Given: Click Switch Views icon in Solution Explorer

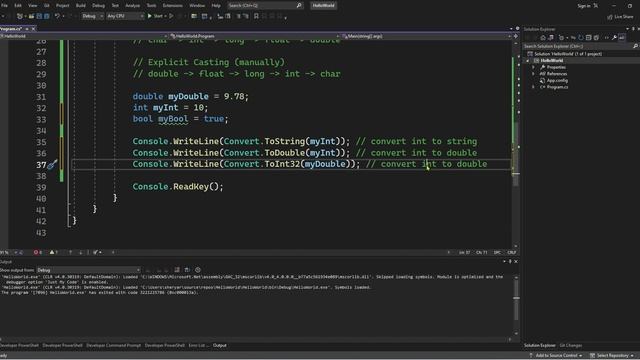Looking at the screenshot, I should (x=551, y=38).
